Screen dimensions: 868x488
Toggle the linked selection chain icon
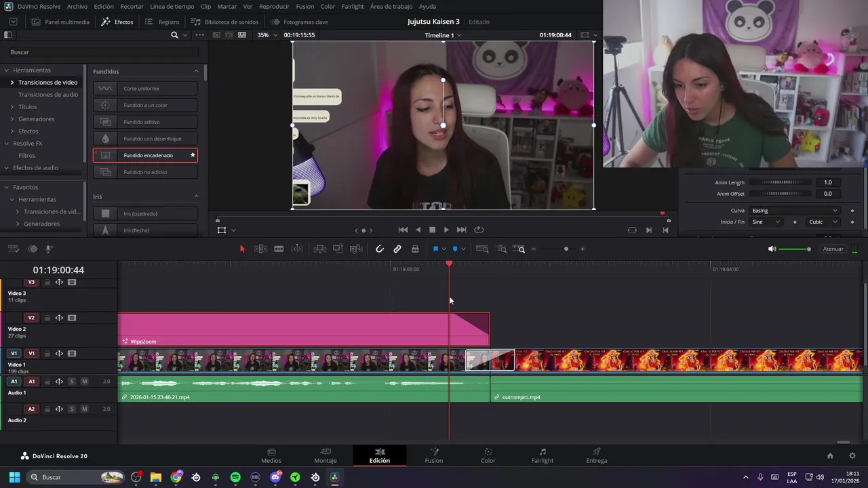tap(397, 249)
